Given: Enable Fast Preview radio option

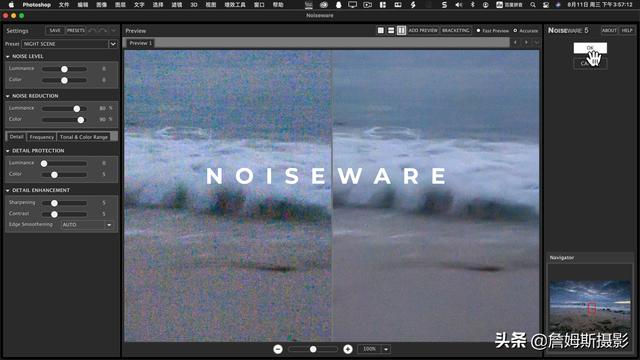Looking at the screenshot, I should tap(493, 31).
